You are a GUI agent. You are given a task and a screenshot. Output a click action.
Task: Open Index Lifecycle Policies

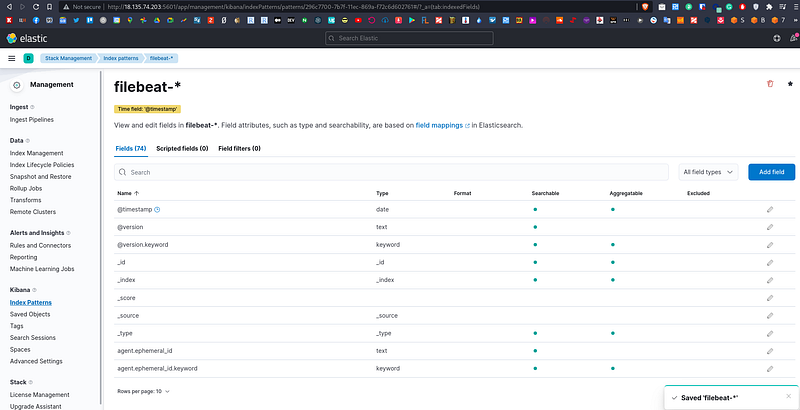[42, 165]
